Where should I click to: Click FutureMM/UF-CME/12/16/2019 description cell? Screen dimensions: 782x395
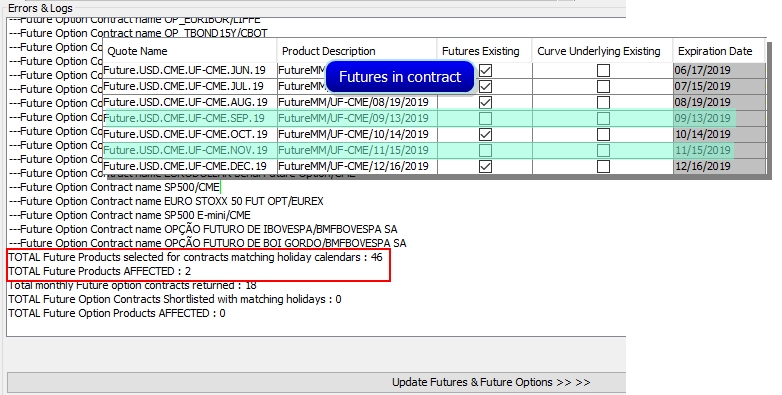tap(357, 166)
